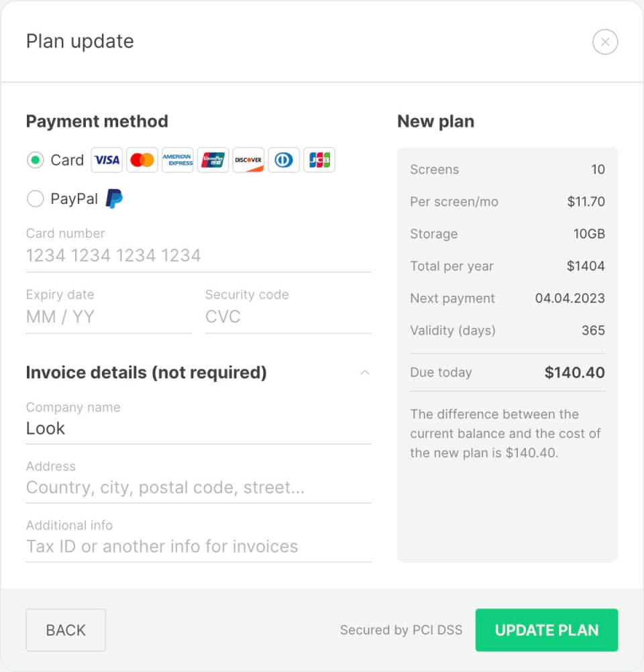Select the American Express icon

point(177,160)
